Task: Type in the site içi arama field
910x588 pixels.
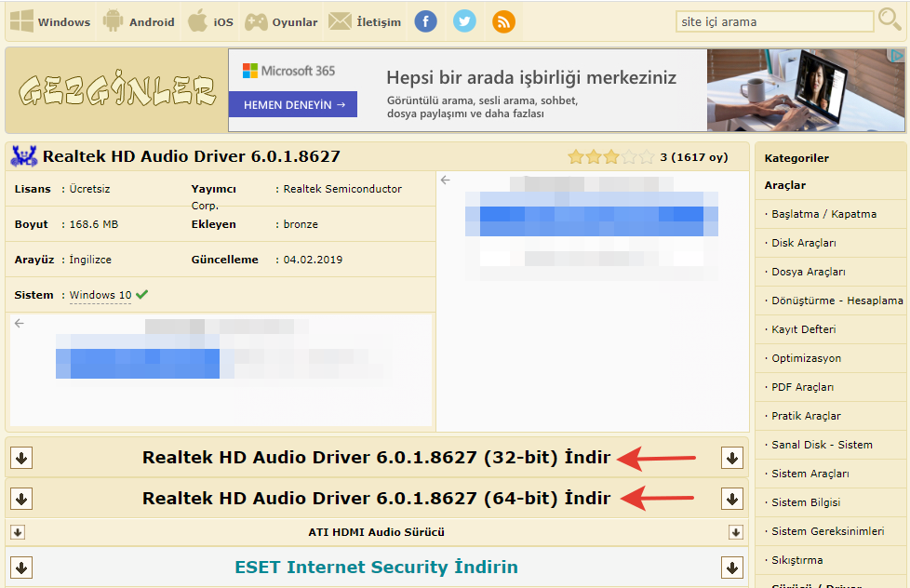Action: coord(772,21)
